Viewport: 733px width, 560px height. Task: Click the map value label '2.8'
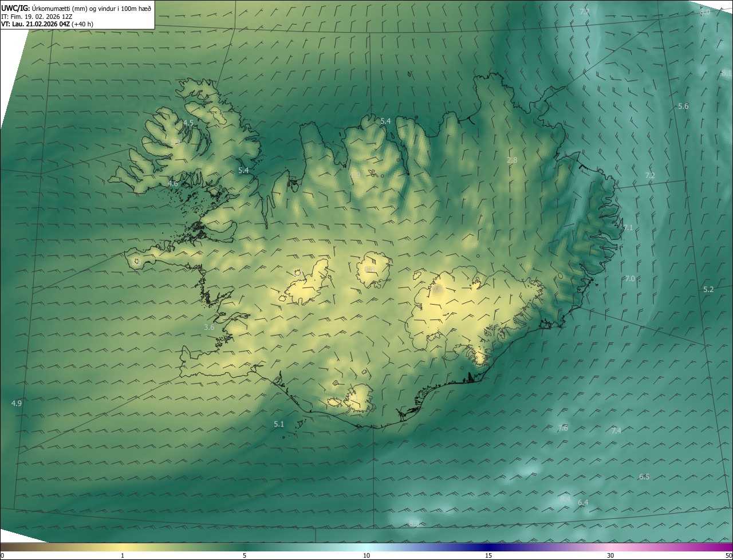click(513, 160)
